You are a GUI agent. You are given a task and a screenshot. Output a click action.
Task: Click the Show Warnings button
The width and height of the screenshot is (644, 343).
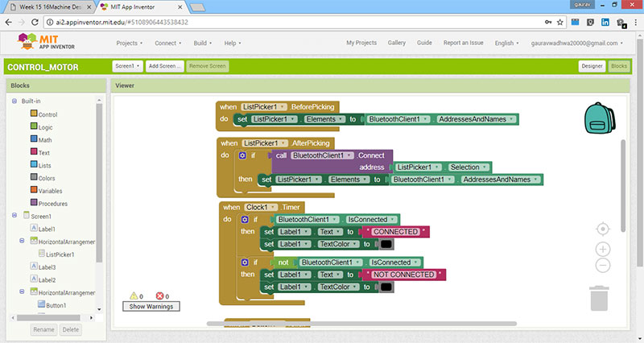pos(151,307)
